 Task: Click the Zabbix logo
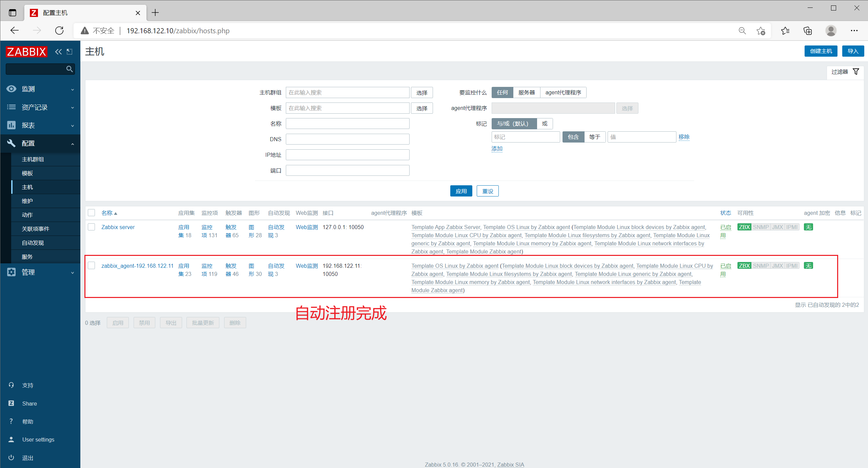(26, 52)
